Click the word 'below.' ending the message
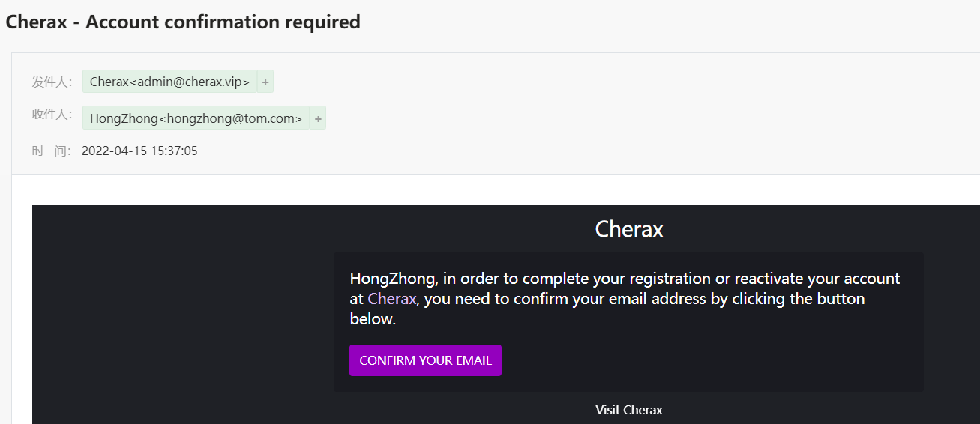980x424 pixels. pyautogui.click(x=373, y=319)
